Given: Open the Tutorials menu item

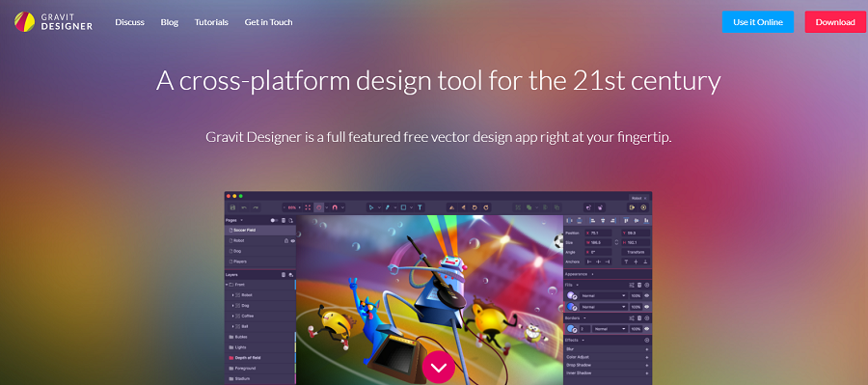Looking at the screenshot, I should 211,22.
